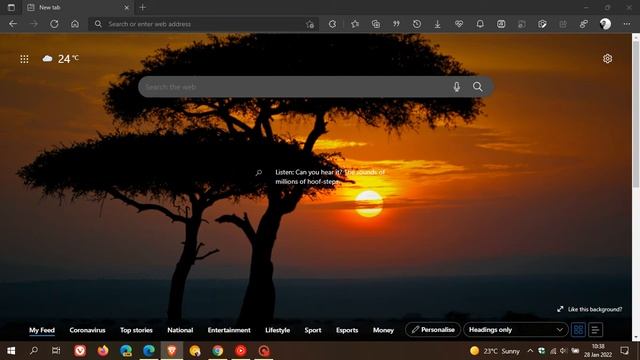Open the Action Center notification icon
640x360 pixels.
coord(624,351)
